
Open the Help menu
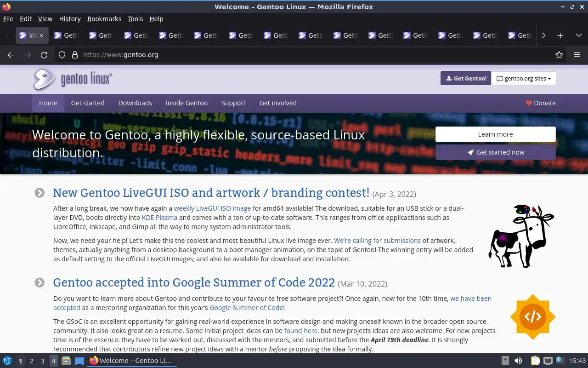(x=156, y=19)
